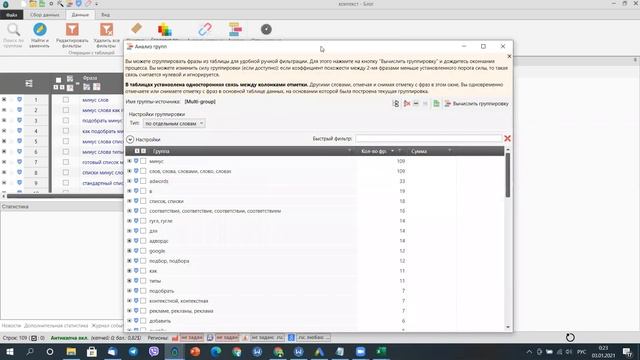The image size is (640, 360).
Task: Open the Windows Start menu
Action: pos(9,351)
